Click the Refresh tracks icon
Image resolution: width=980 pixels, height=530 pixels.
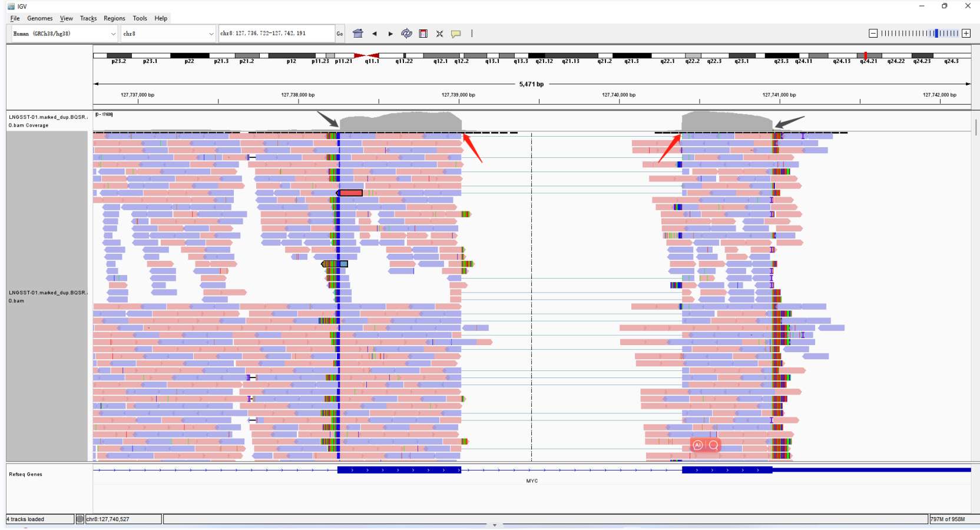(x=406, y=34)
